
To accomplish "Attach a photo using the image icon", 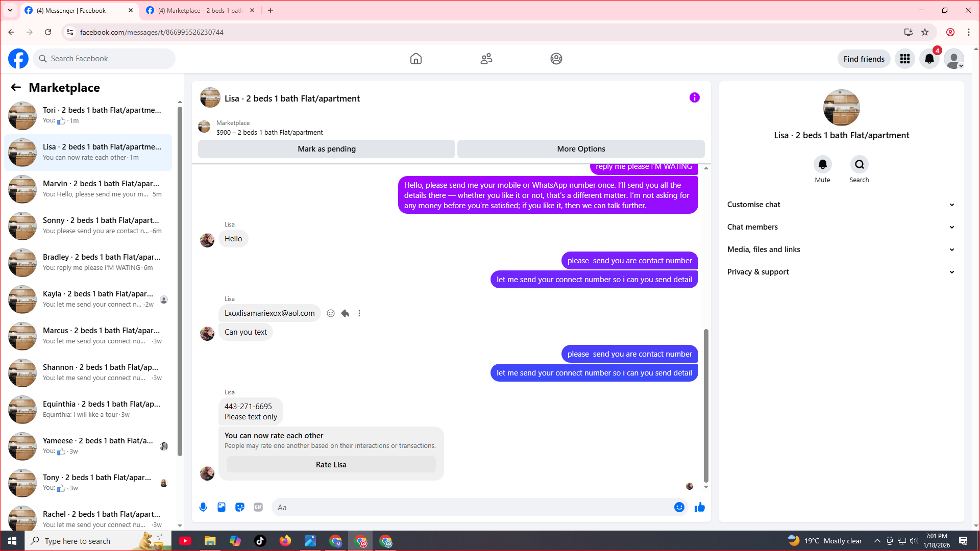I will pyautogui.click(x=222, y=507).
